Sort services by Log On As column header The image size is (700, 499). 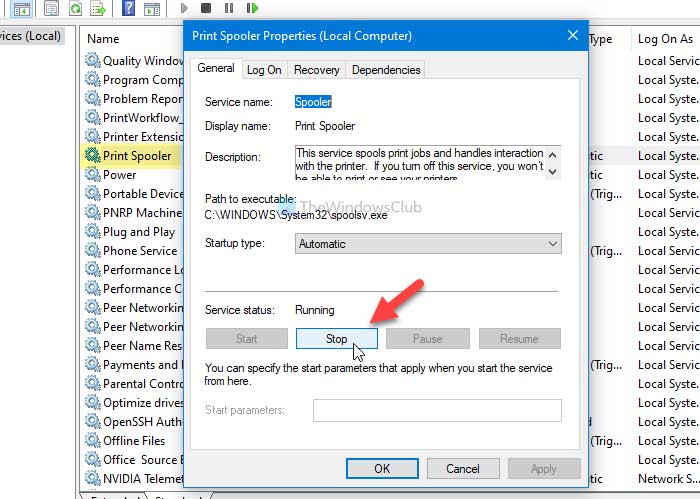tap(665, 39)
